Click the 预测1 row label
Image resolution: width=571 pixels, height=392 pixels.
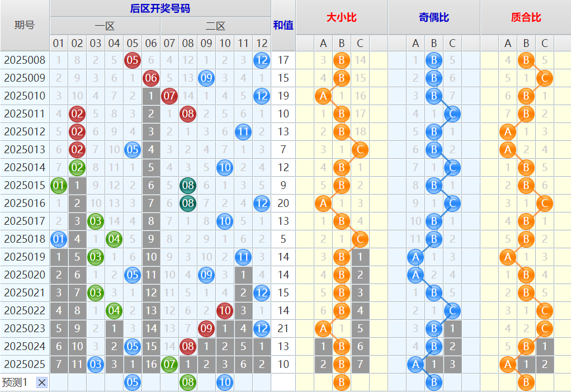click(x=15, y=382)
